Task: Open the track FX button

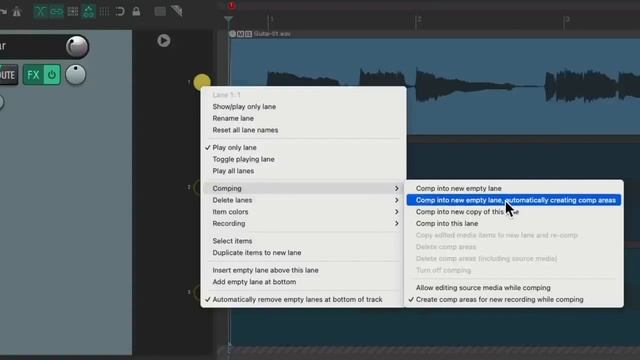Action: coord(33,75)
